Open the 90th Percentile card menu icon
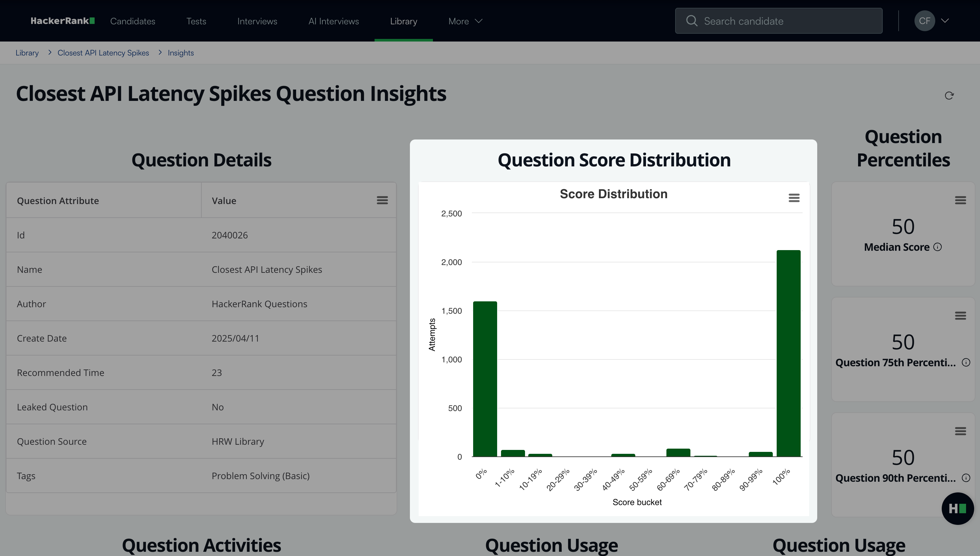This screenshot has width=980, height=556. coord(960,431)
